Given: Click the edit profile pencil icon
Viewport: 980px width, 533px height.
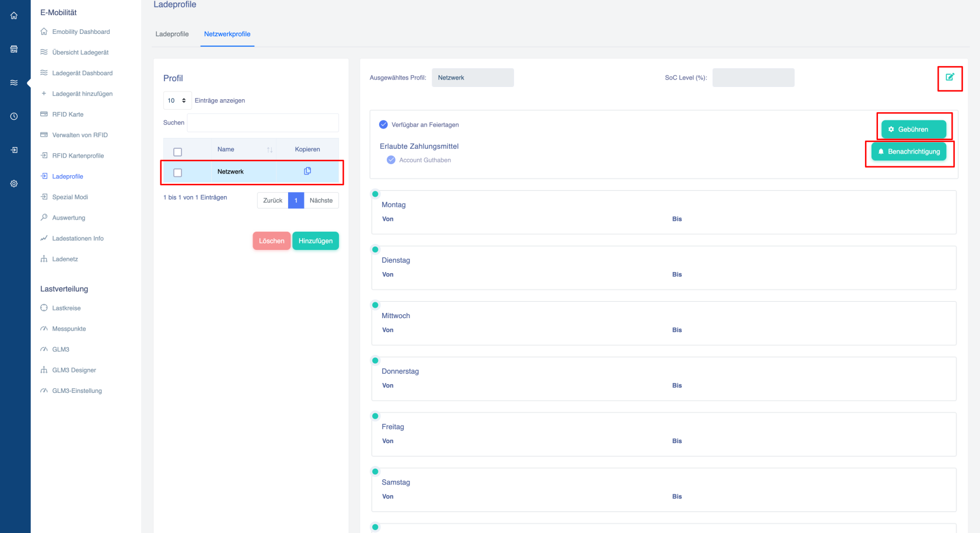Looking at the screenshot, I should pos(950,77).
